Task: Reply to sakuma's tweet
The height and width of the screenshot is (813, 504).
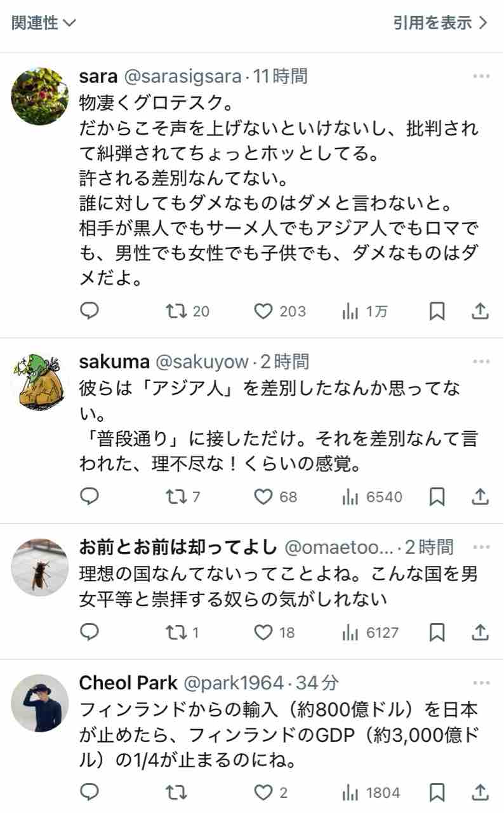Action: (90, 496)
